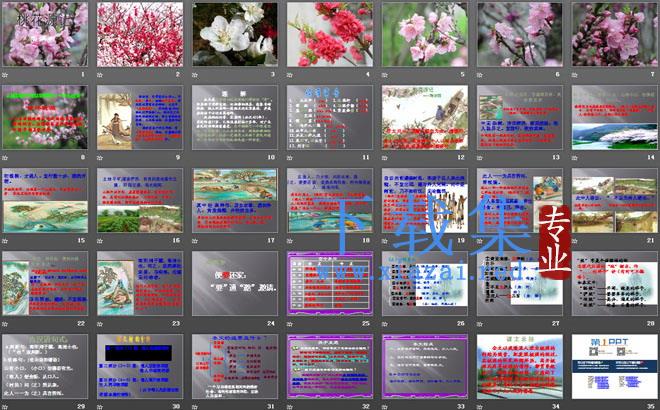This screenshot has width=660, height=410.
Task: Click the animation star icon under slide 8
Action: pos(5,158)
